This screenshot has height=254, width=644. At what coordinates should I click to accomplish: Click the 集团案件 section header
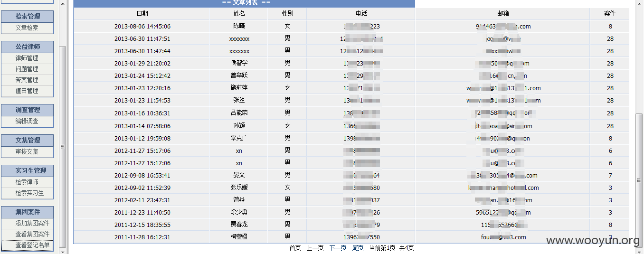tap(27, 212)
